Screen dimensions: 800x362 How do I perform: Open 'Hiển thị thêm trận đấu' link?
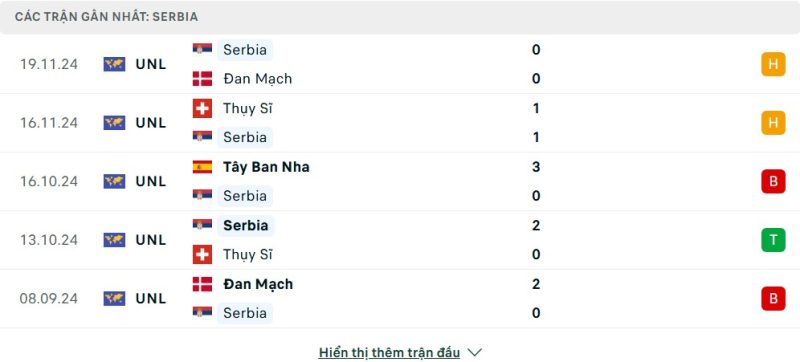(x=389, y=352)
